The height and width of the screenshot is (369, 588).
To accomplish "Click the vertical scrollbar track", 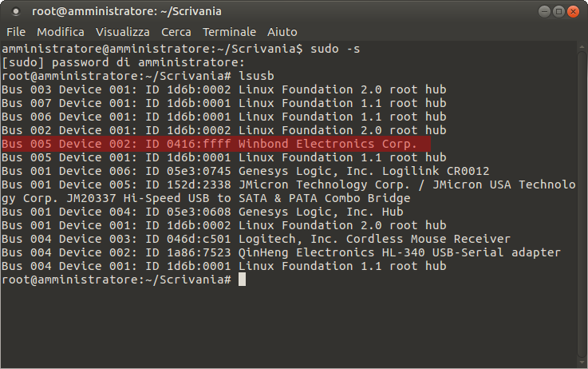I will [x=582, y=204].
